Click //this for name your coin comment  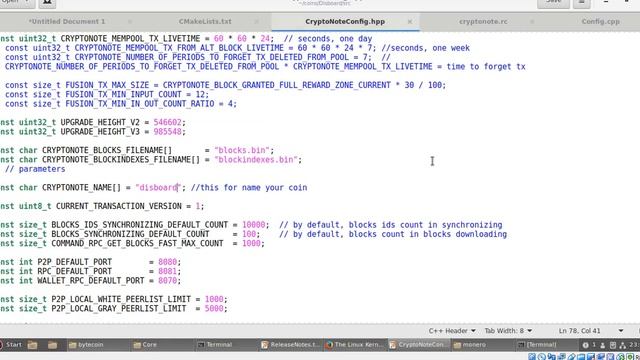[249, 188]
